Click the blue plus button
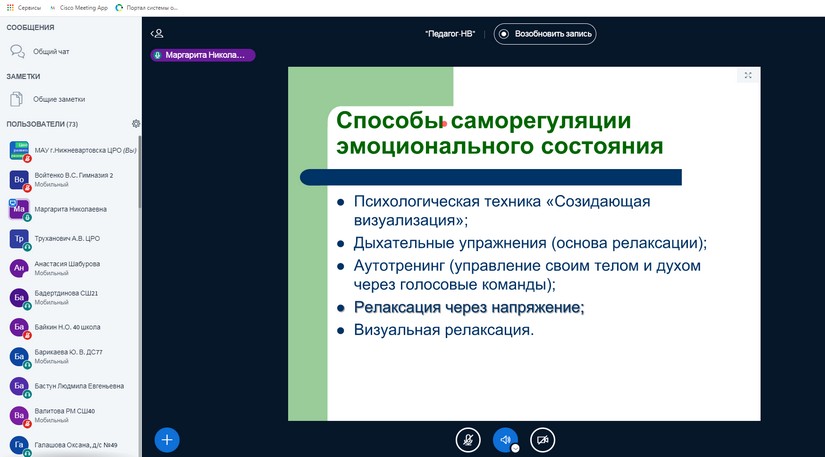825x457 pixels. [167, 440]
